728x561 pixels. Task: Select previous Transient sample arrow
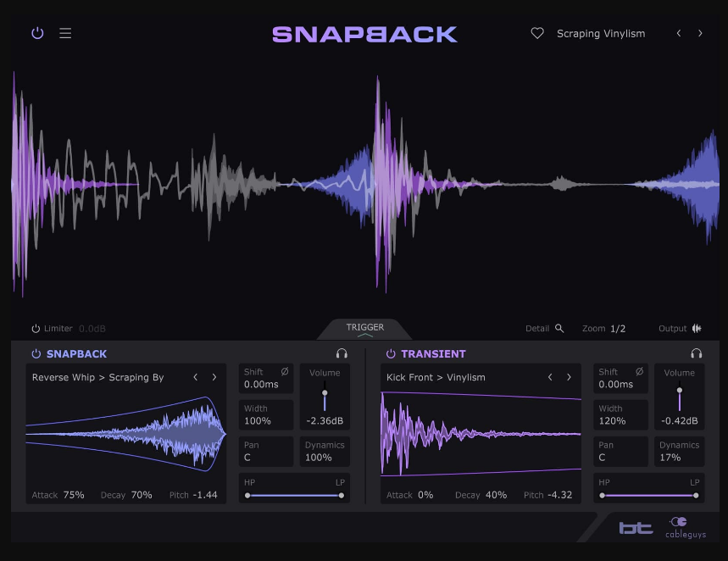550,377
